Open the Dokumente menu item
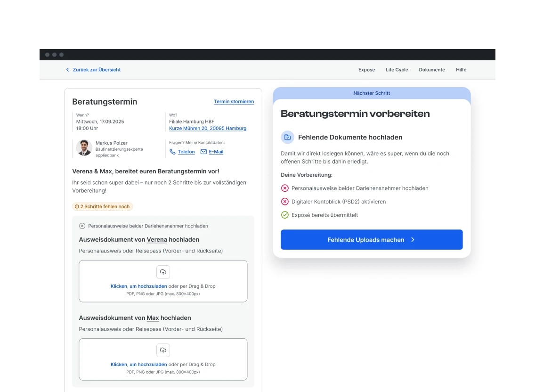The image size is (535, 392). point(431,69)
